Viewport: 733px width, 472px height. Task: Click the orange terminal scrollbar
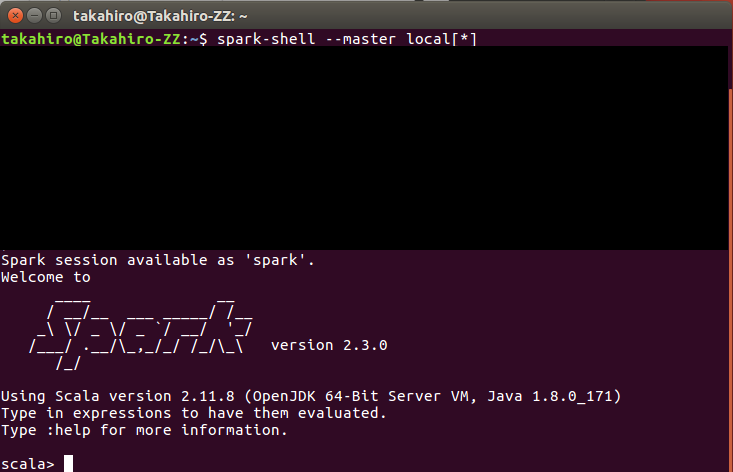(x=731, y=279)
